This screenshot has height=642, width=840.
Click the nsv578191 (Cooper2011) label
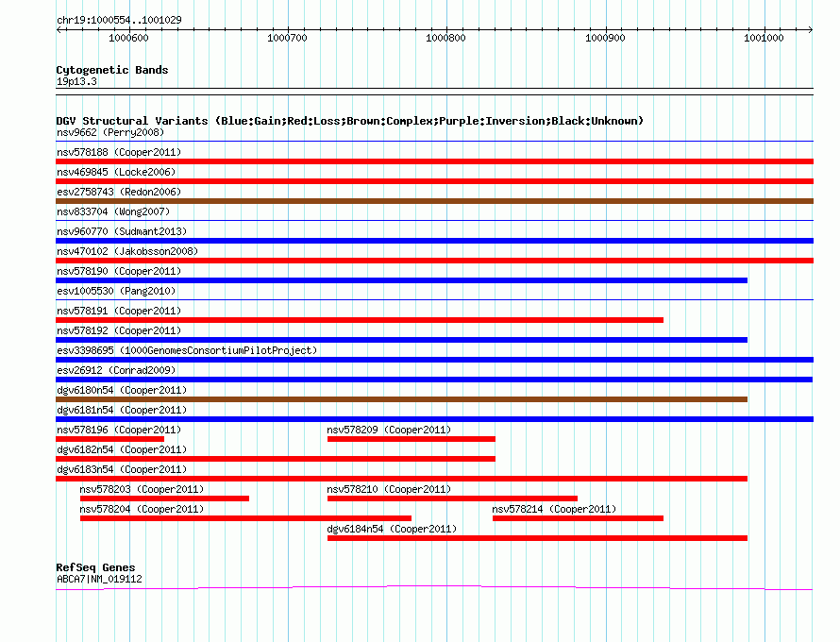click(119, 311)
